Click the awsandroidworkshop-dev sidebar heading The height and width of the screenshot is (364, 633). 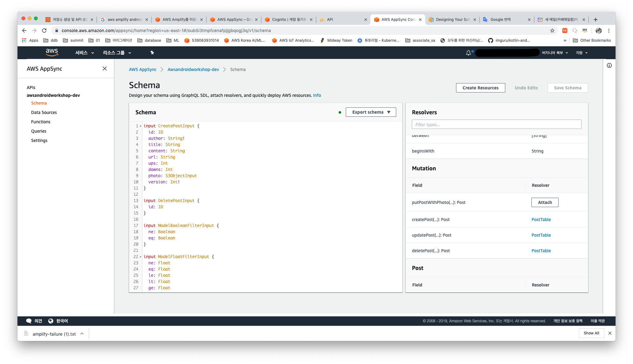(x=53, y=95)
